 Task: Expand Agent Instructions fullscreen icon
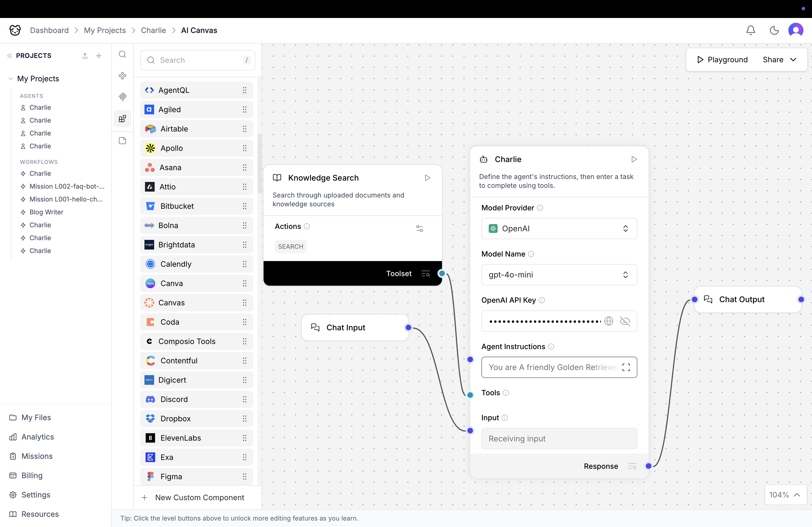[626, 367]
